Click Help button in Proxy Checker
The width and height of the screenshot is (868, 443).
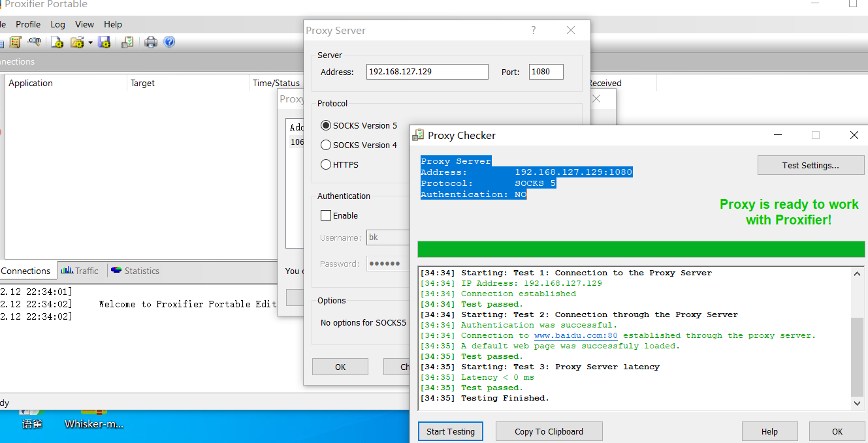(769, 431)
